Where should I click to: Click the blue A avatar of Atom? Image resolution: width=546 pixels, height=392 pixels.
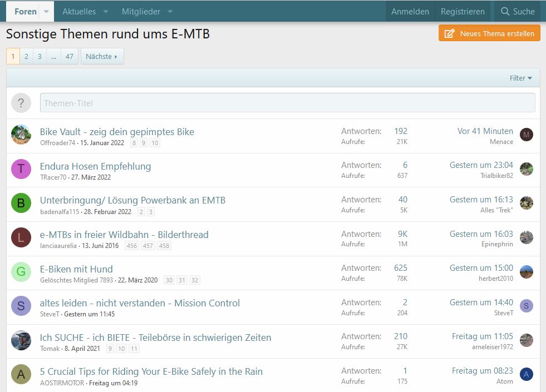coord(526,374)
